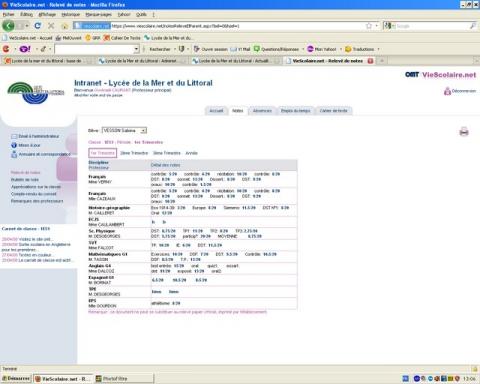Click the Démarrer start button
Screen dimensions: 480x384
(16, 379)
